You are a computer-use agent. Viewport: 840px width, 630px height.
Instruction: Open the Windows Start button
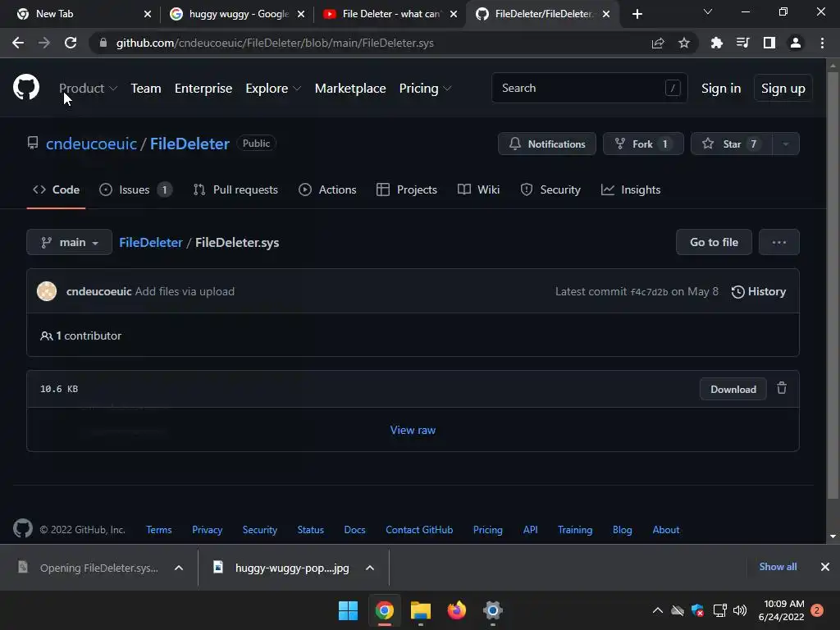click(348, 610)
